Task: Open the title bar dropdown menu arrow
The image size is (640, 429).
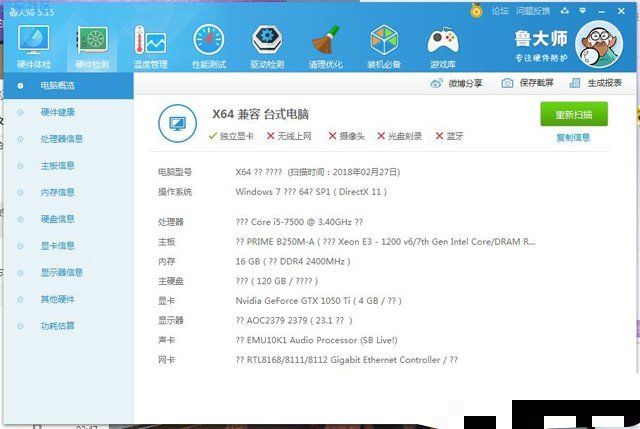Action: 583,11
